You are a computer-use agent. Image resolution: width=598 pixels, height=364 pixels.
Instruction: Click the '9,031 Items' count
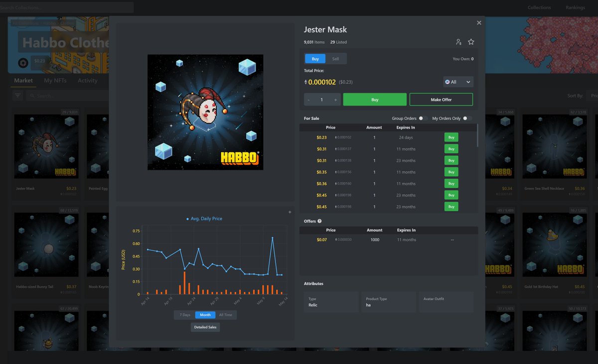pyautogui.click(x=314, y=42)
